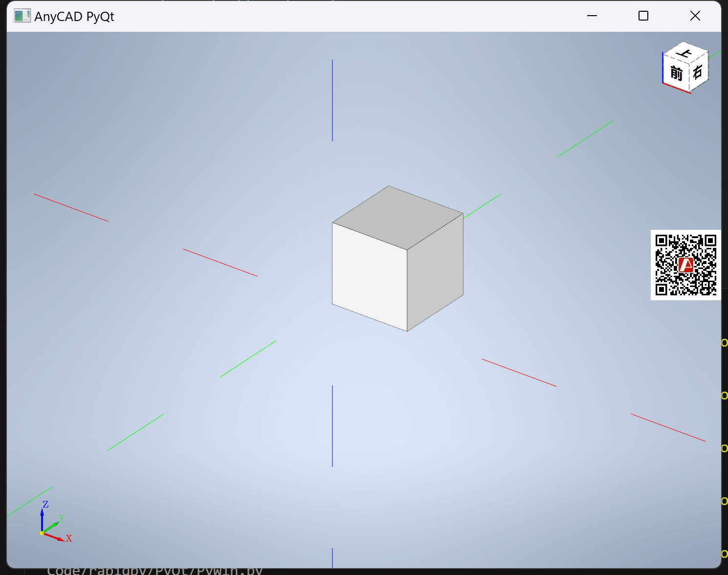This screenshot has width=728, height=575.
Task: Select the top face of the 3D box
Action: click(x=397, y=217)
